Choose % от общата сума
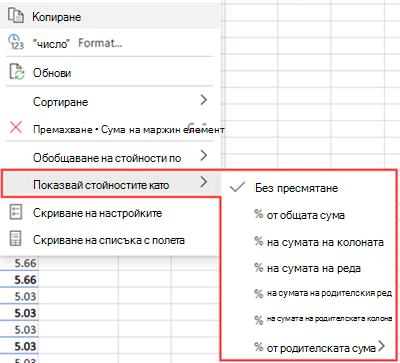This screenshot has width=400, height=363. click(309, 215)
